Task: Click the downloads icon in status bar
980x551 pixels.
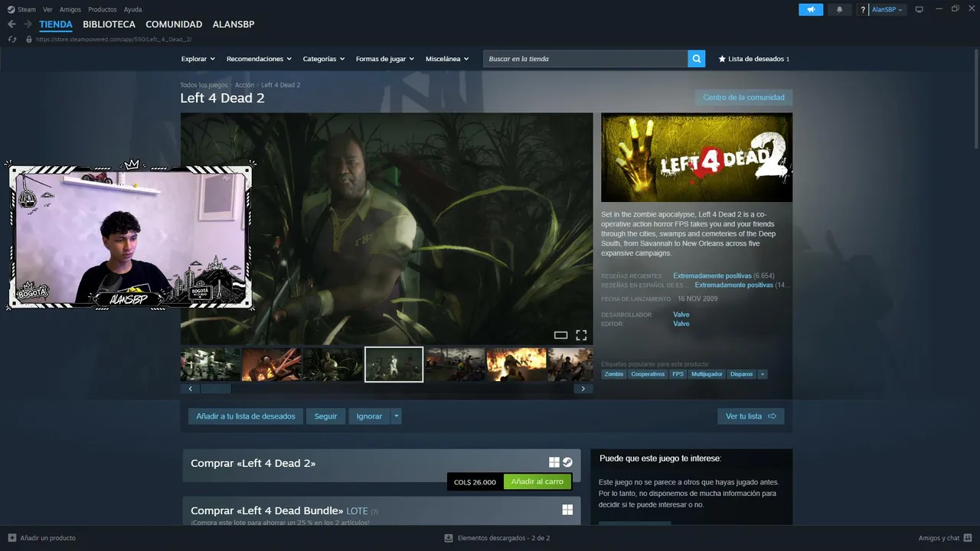Action: click(449, 538)
